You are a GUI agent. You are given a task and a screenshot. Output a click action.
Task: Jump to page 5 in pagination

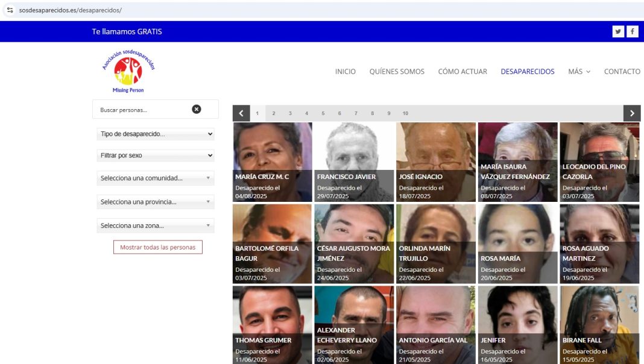coord(323,113)
